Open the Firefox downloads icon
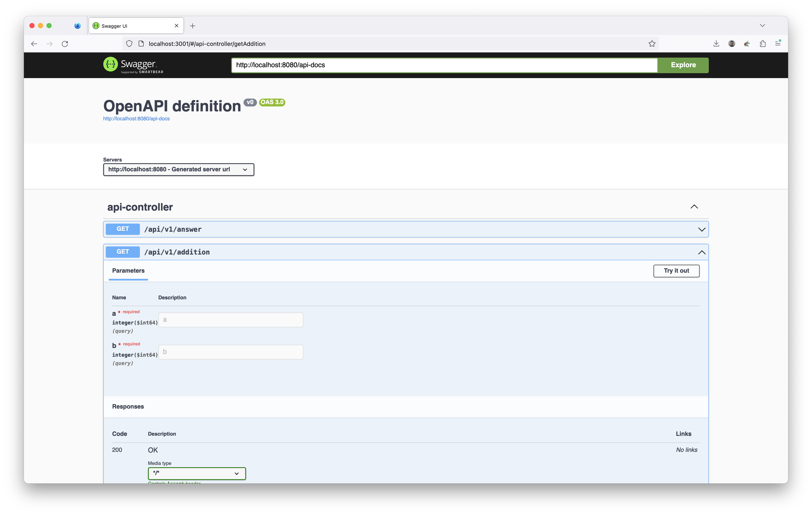This screenshot has width=812, height=515. click(x=716, y=44)
